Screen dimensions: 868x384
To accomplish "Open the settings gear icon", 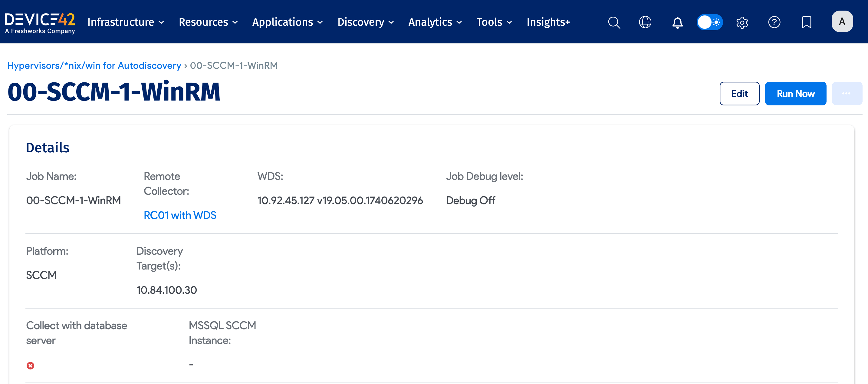I will 742,22.
